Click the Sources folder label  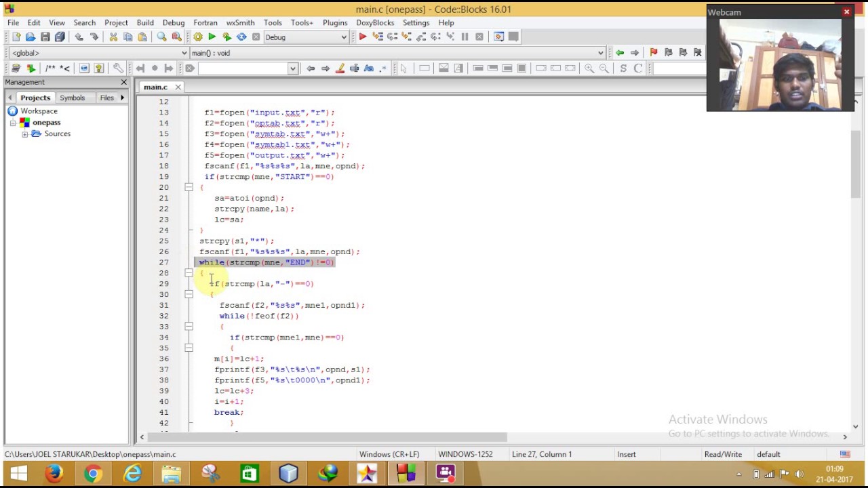pos(58,134)
